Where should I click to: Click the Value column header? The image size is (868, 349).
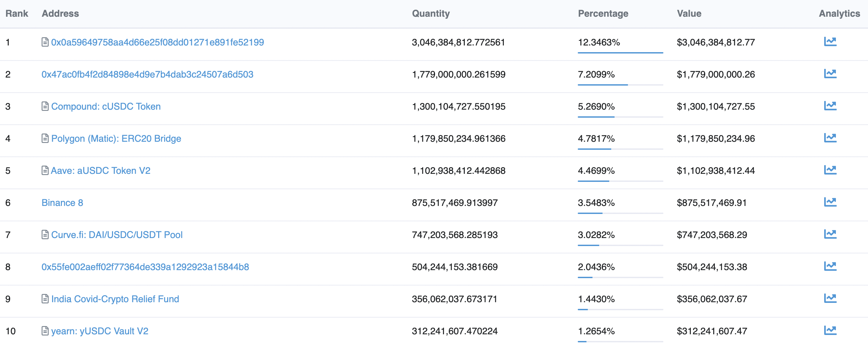tap(689, 13)
